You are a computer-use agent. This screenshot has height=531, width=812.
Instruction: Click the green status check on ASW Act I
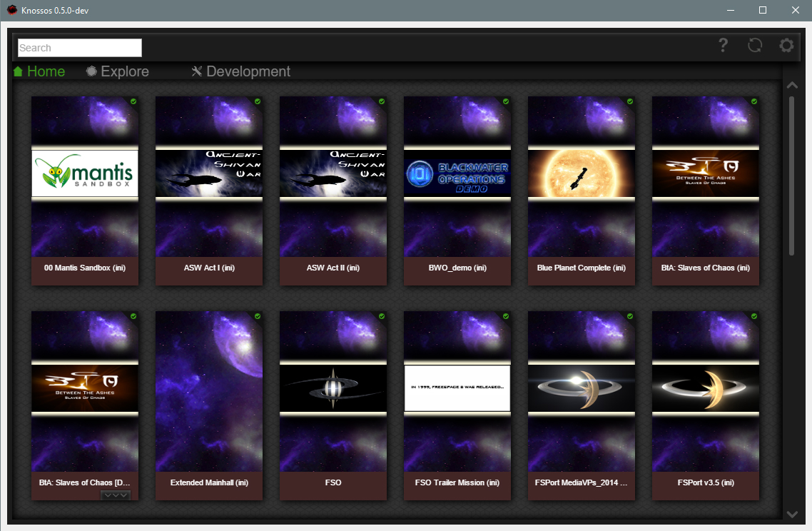pos(258,101)
